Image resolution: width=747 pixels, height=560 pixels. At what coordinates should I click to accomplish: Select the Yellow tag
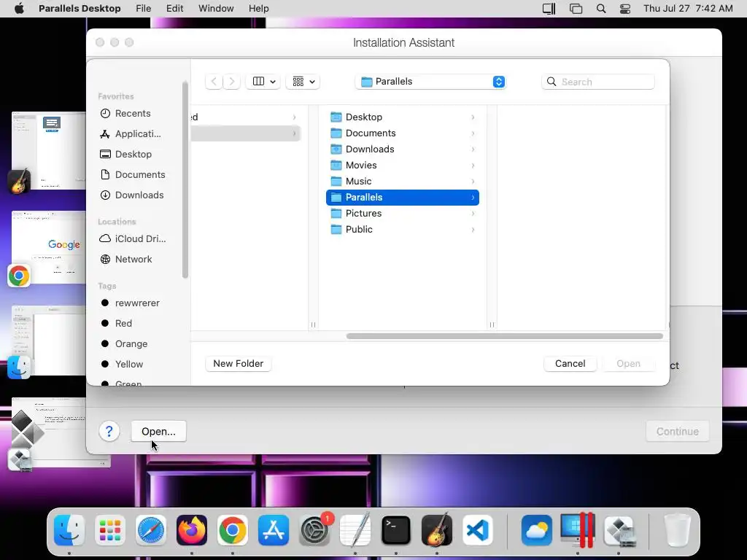point(128,365)
